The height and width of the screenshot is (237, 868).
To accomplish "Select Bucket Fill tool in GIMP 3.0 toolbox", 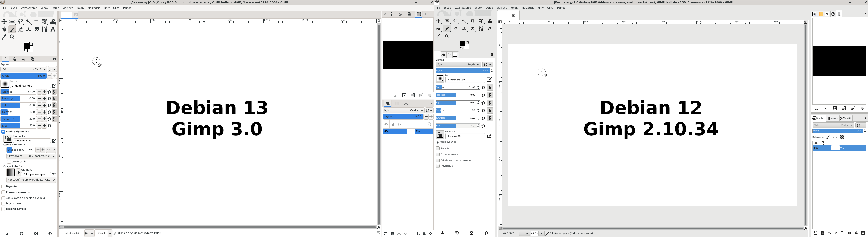I will pyautogui.click(x=4, y=30).
